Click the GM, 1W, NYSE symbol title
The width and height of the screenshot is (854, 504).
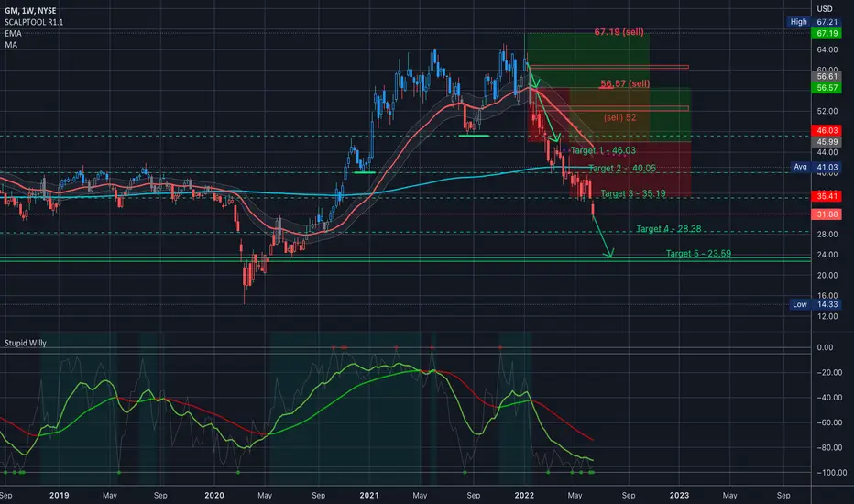coord(30,10)
